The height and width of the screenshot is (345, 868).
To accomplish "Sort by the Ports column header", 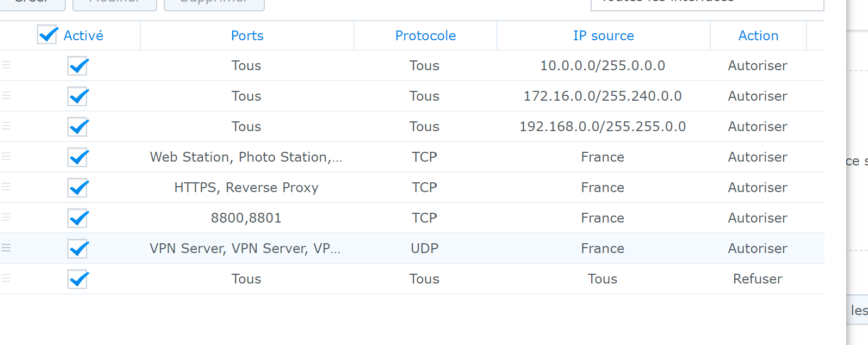I will click(247, 36).
